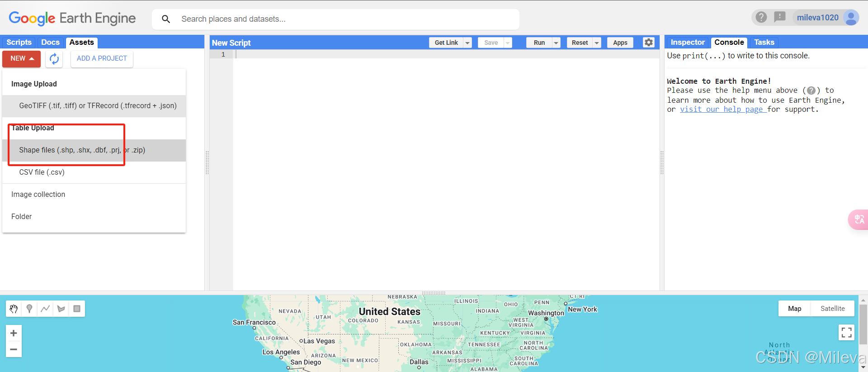Screen dimensions: 868x372
Task: Choose CSV file upload option
Action: 94,172
